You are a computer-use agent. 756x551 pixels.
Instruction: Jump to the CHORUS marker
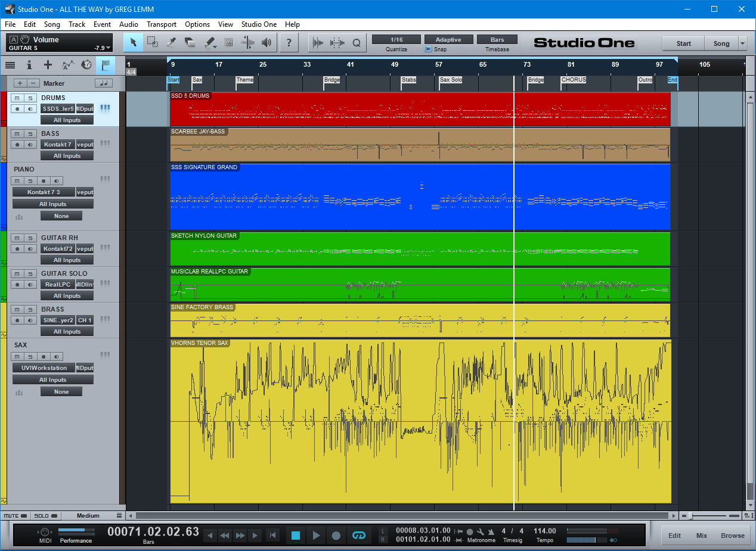click(x=574, y=80)
